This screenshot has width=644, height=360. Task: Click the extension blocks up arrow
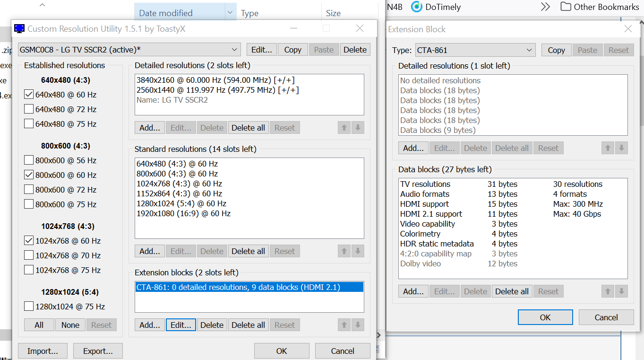pyautogui.click(x=344, y=325)
